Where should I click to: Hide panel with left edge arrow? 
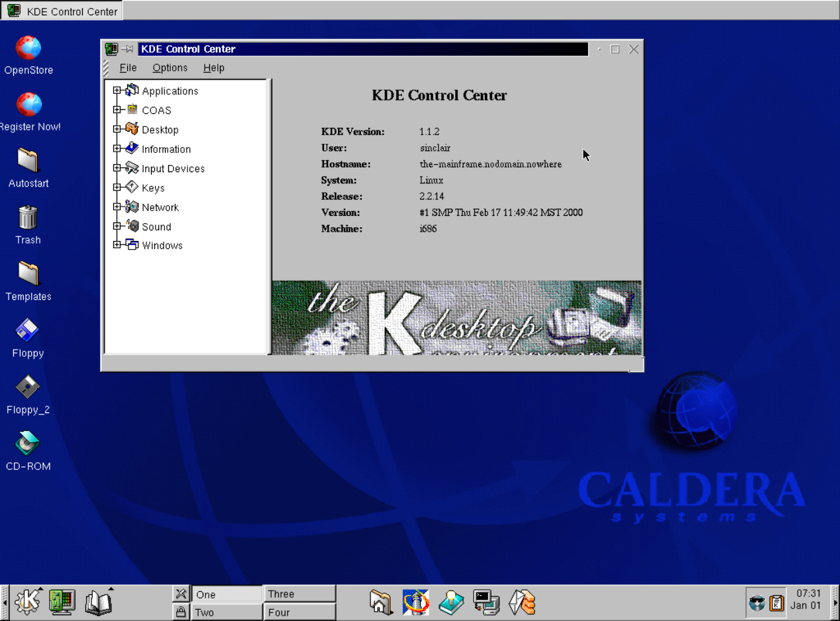point(4,602)
